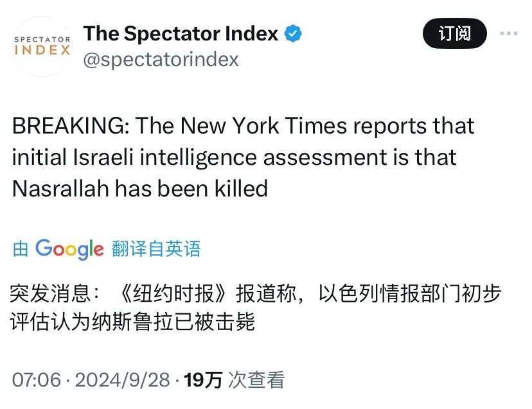This screenshot has height=409, width=532.
Task: Click the 次查看 views label
Action: pyautogui.click(x=257, y=379)
